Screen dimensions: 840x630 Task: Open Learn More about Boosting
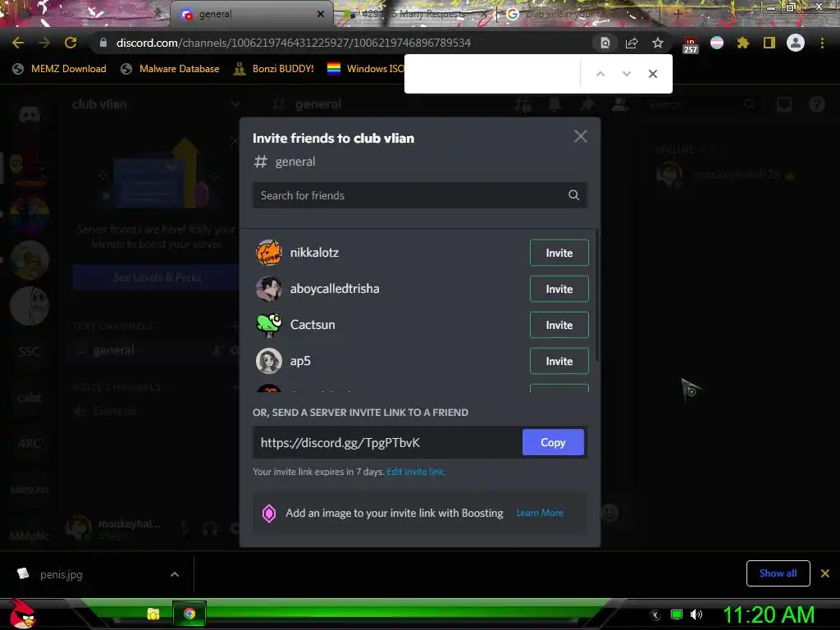point(540,514)
